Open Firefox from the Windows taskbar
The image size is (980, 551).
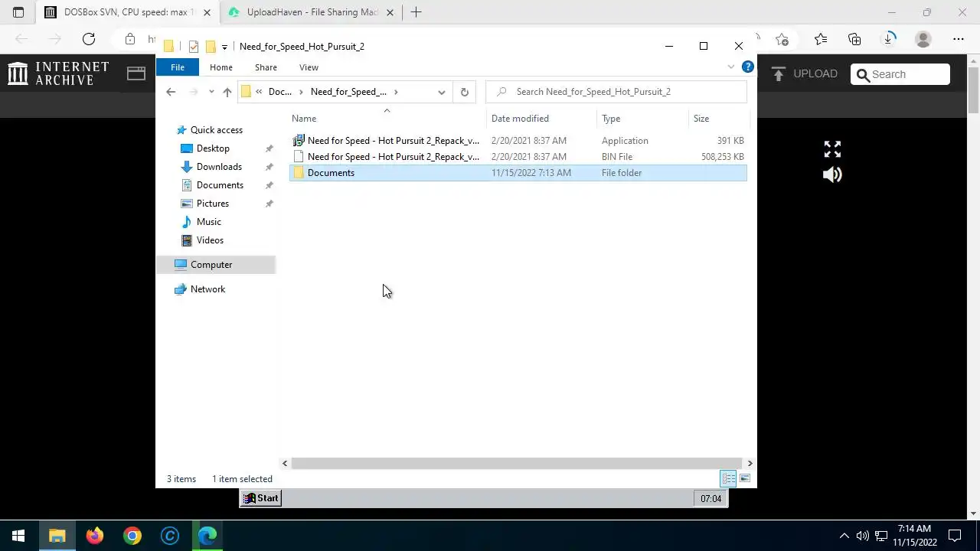point(95,536)
